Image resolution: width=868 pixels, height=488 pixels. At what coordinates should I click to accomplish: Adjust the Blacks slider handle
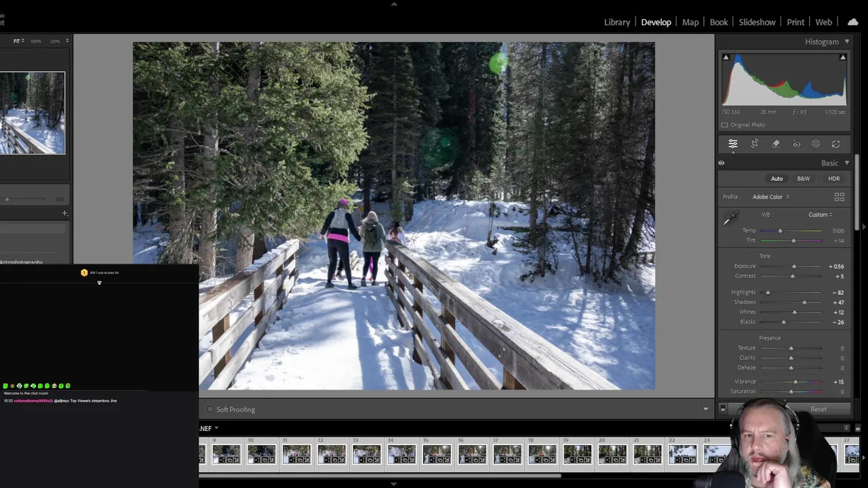784,322
